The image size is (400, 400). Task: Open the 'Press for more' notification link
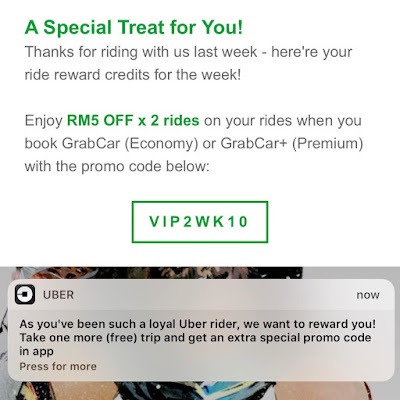pos(58,366)
